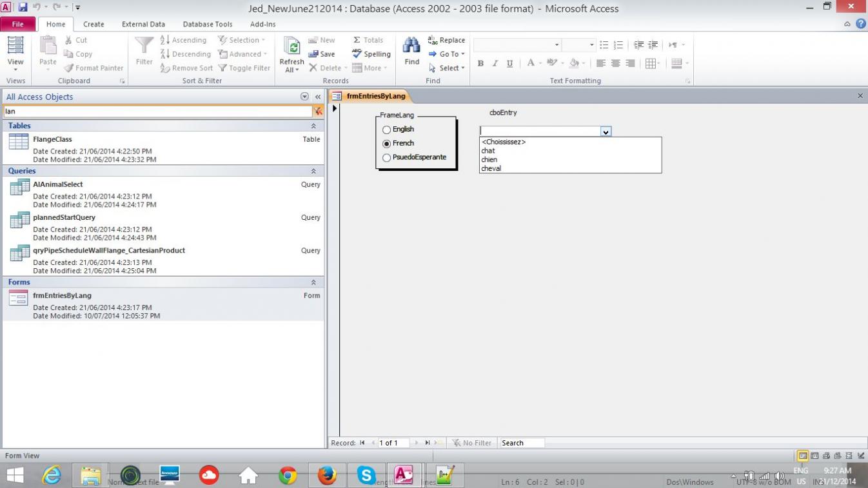The width and height of the screenshot is (868, 488).
Task: Click the Replace command
Action: click(x=446, y=40)
